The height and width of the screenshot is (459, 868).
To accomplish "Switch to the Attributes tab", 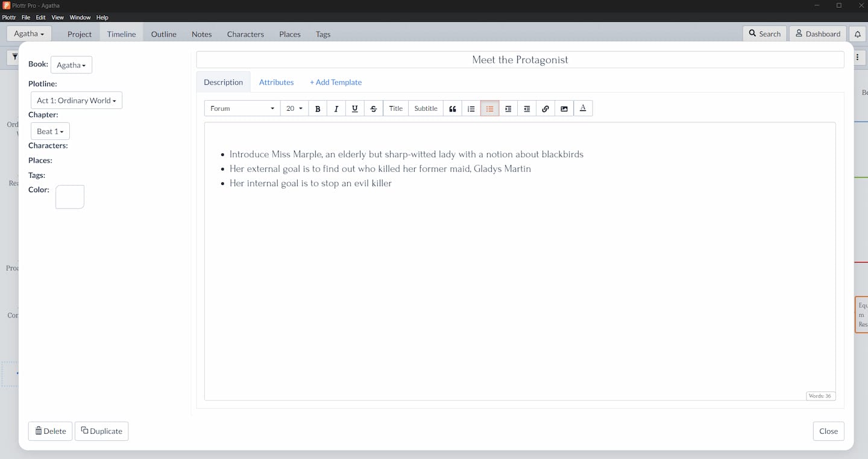I will click(276, 82).
